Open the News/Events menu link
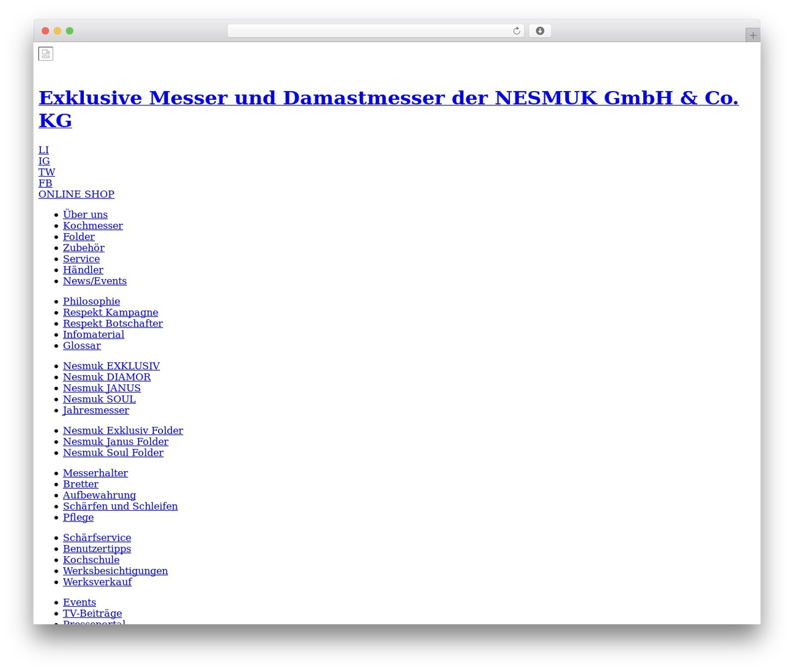This screenshot has width=794, height=672. pos(95,281)
